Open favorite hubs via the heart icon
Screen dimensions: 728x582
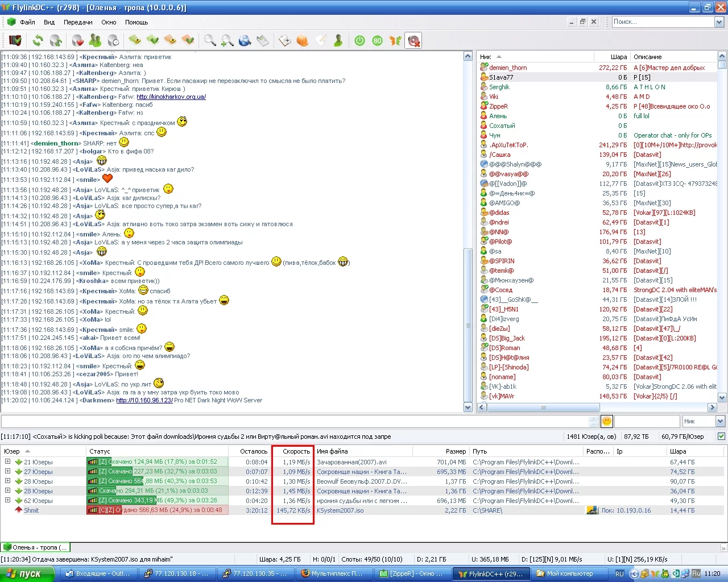click(78, 40)
